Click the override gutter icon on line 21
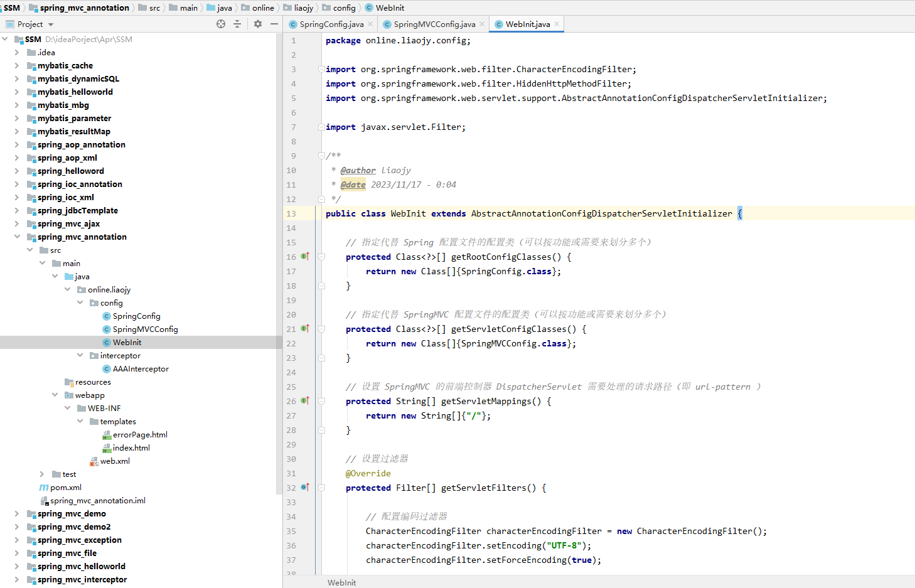Image resolution: width=915 pixels, height=588 pixels. pyautogui.click(x=305, y=328)
